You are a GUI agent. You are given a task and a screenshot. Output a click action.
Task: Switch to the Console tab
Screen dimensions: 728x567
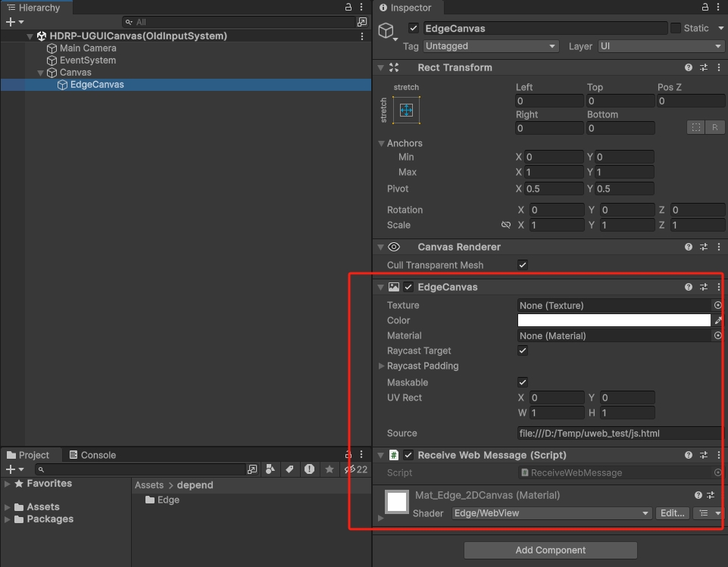tap(92, 455)
